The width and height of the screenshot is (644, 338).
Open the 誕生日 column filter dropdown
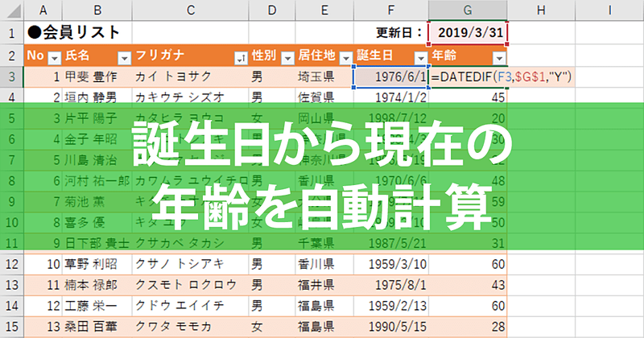pos(420,59)
